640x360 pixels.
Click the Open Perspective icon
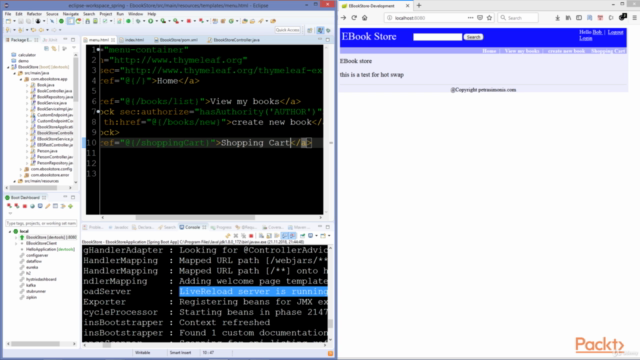pyautogui.click(x=310, y=30)
